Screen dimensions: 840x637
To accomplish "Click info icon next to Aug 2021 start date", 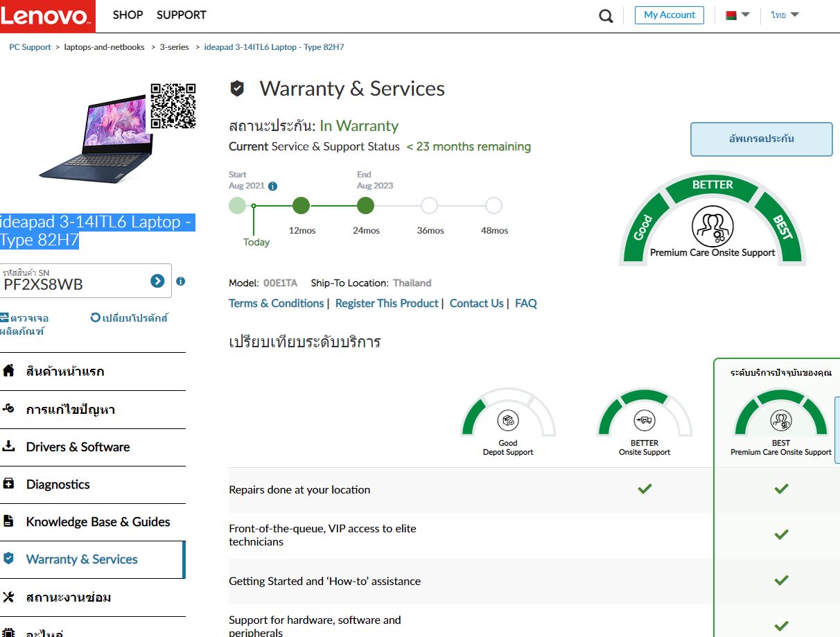I will (273, 186).
